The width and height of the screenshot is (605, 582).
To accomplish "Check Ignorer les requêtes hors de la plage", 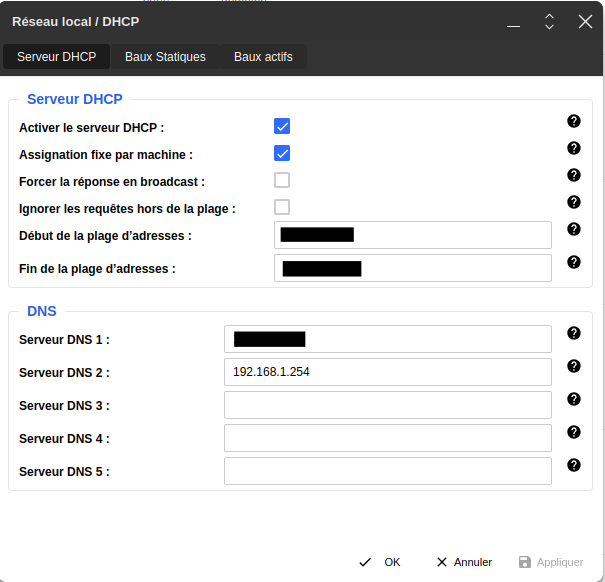I will pyautogui.click(x=282, y=207).
